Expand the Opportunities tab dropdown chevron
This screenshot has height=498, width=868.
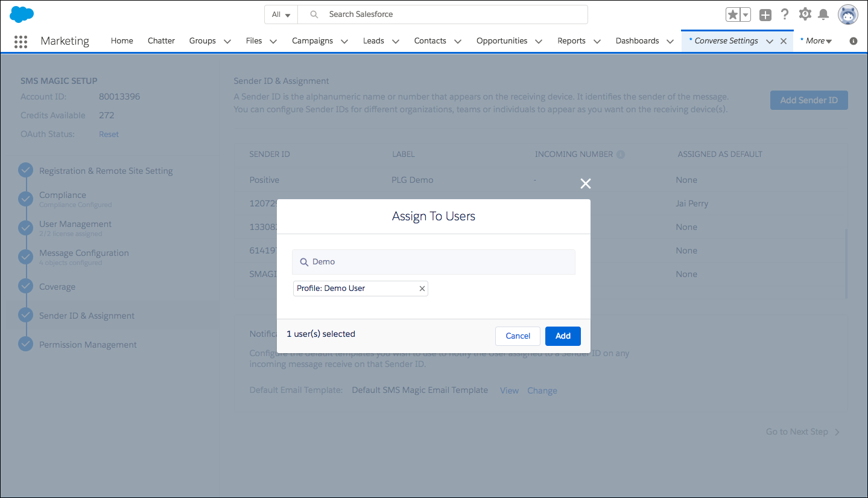(x=539, y=41)
